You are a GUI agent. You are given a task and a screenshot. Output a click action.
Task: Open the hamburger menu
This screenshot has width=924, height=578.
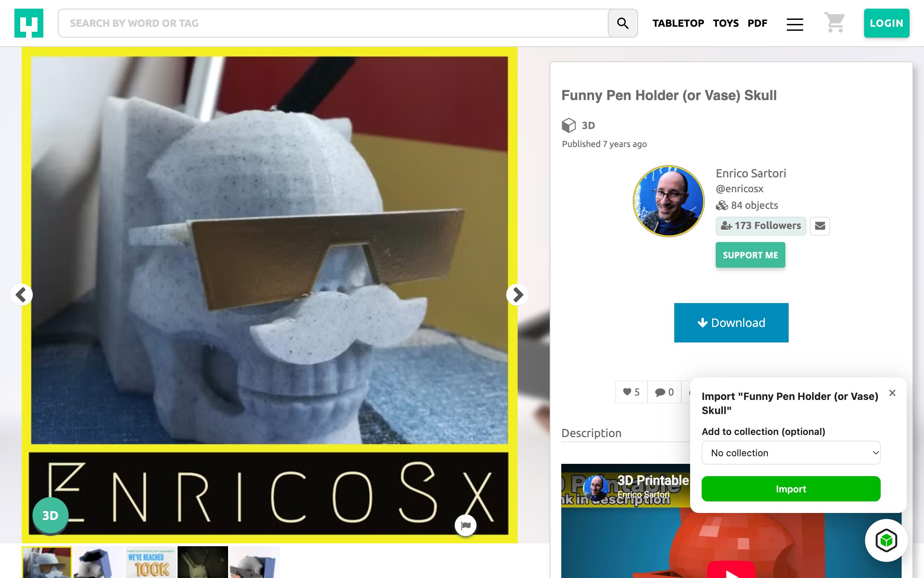pos(794,24)
